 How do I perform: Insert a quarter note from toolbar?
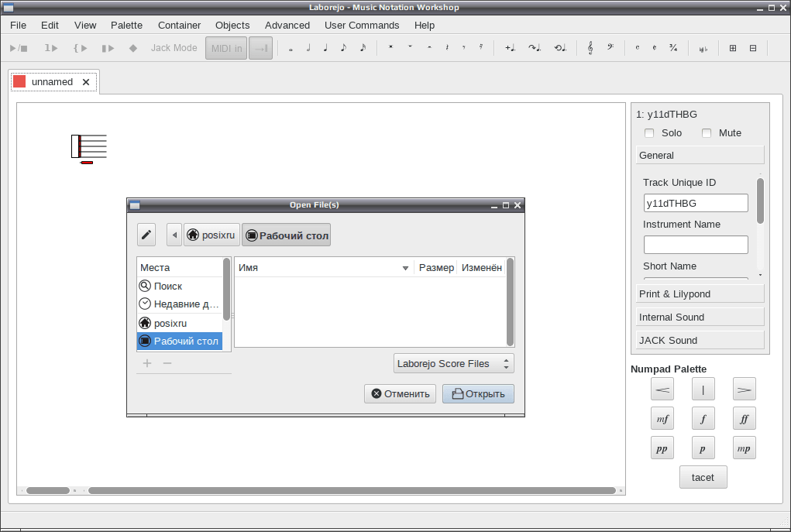(x=325, y=48)
